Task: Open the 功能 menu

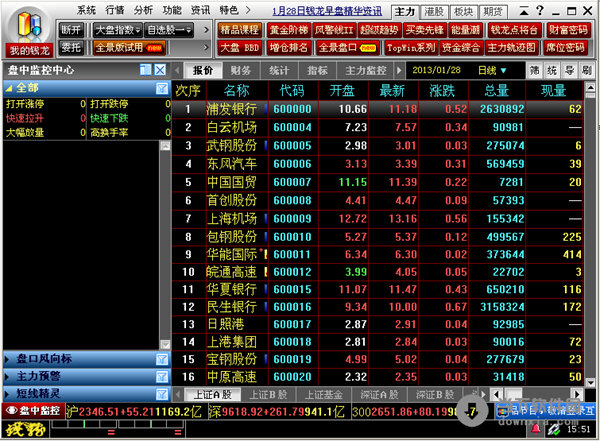Action: [172, 10]
